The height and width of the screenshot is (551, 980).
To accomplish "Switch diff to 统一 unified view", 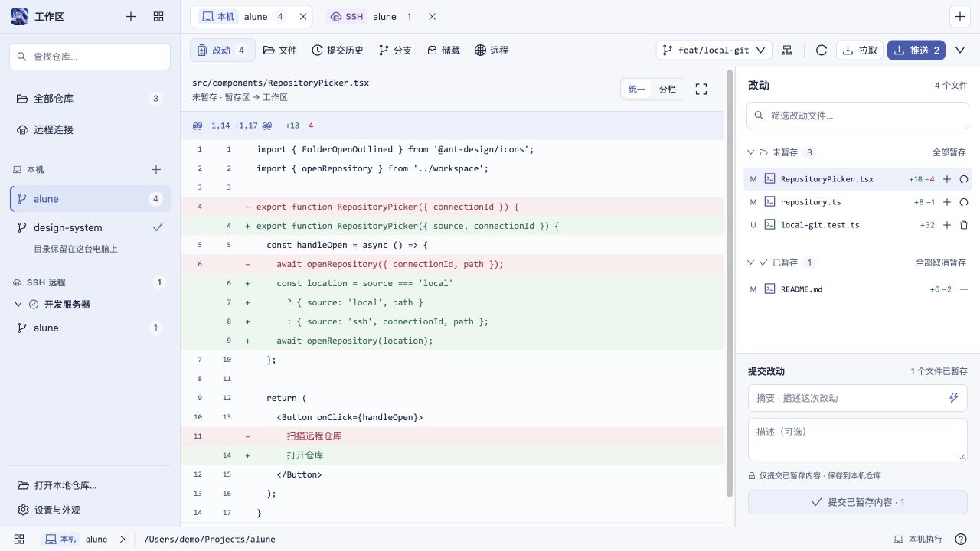I will tap(637, 90).
